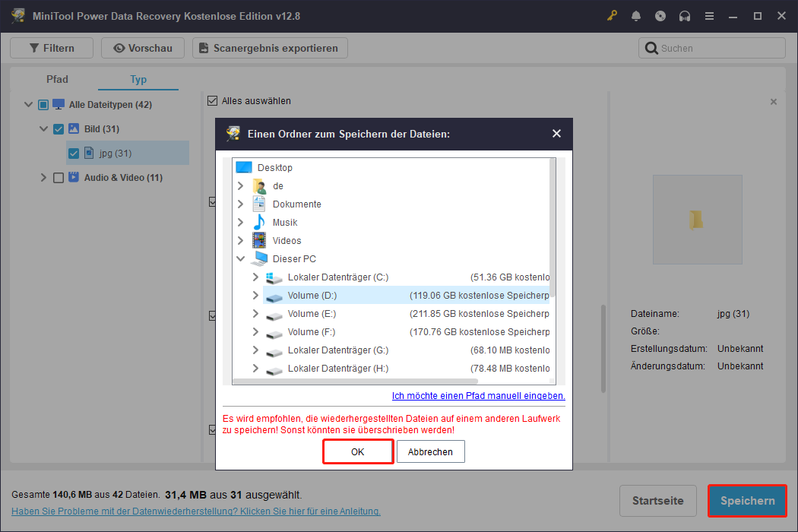Viewport: 798px width, 532px height.
Task: Open the bootable media disc icon
Action: click(660, 15)
